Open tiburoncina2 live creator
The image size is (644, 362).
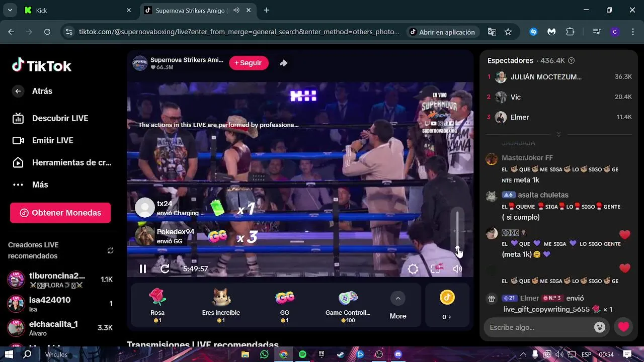pos(60,280)
